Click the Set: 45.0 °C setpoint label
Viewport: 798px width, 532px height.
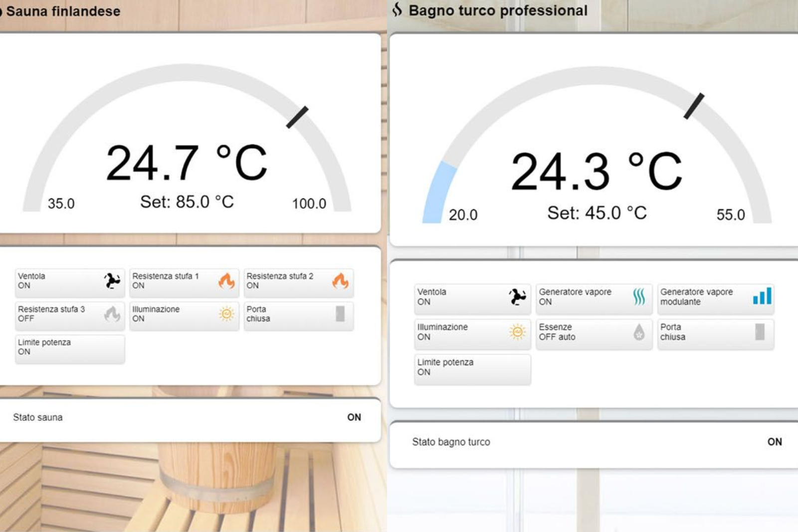click(597, 213)
